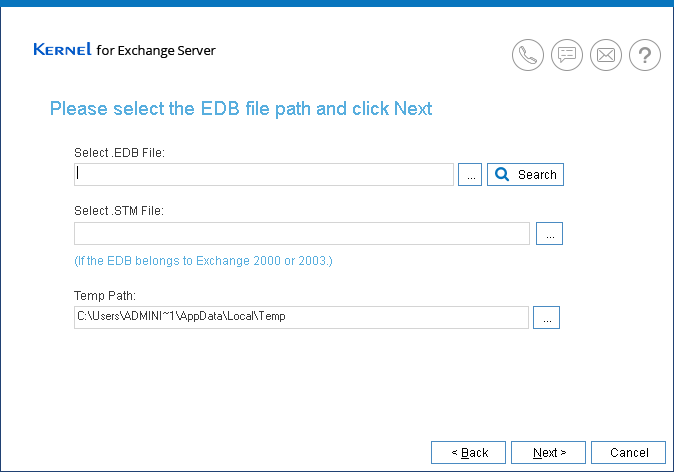Open the live chat speech bubble icon
Screen dimensions: 674x472
[567, 55]
